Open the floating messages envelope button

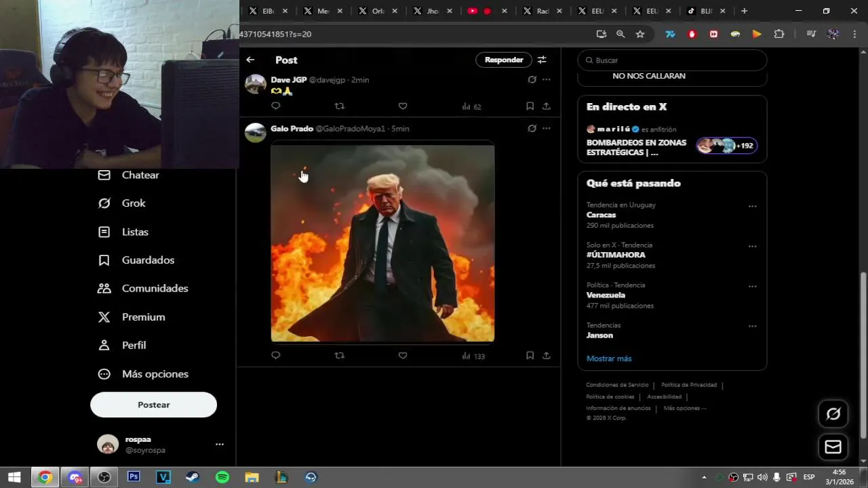point(833,447)
